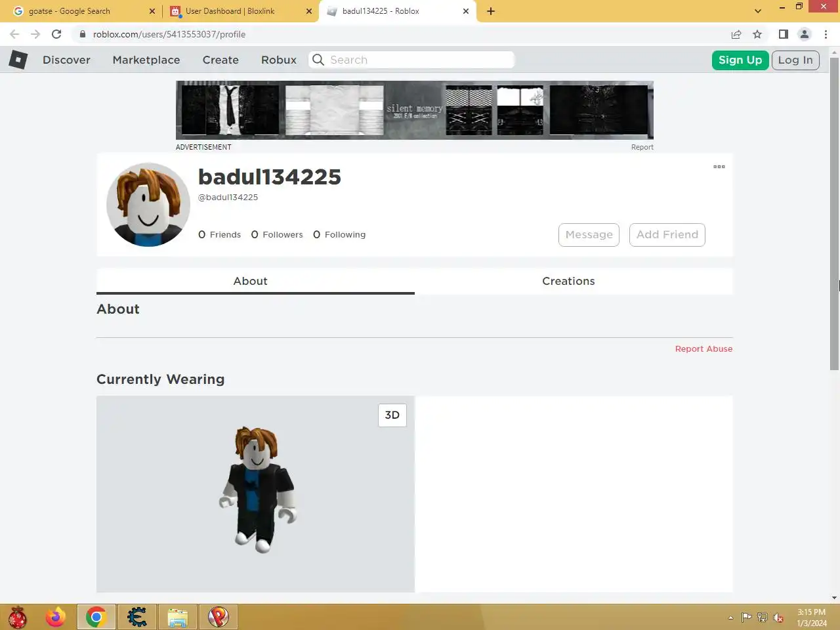Click the page vertical scrollbar thumb

coord(834,213)
